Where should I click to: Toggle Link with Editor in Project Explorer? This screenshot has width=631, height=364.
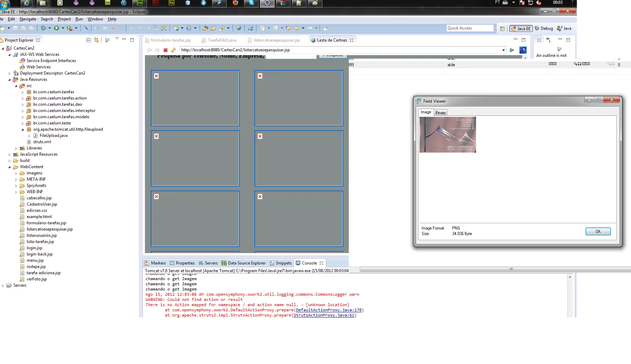96,40
